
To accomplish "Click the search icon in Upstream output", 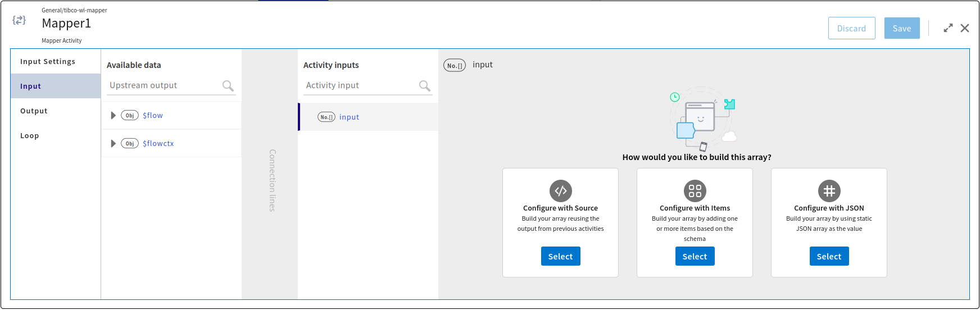I will (228, 85).
